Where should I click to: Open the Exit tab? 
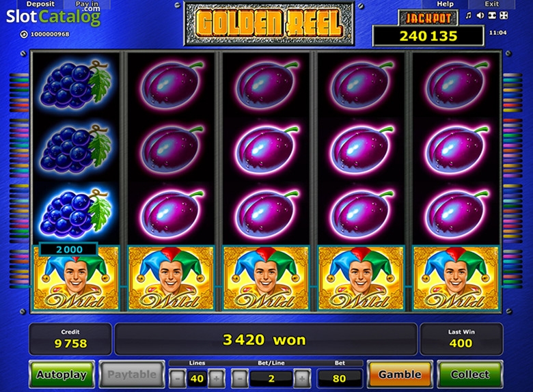click(x=491, y=4)
